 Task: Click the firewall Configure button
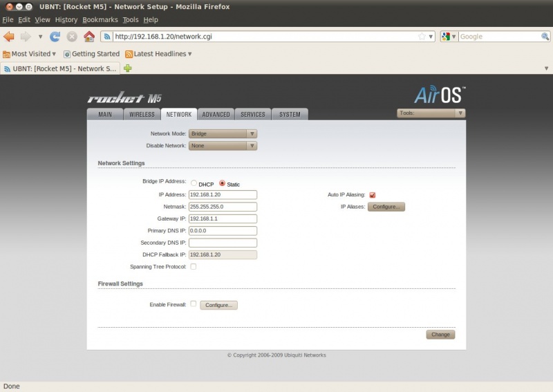pyautogui.click(x=218, y=305)
